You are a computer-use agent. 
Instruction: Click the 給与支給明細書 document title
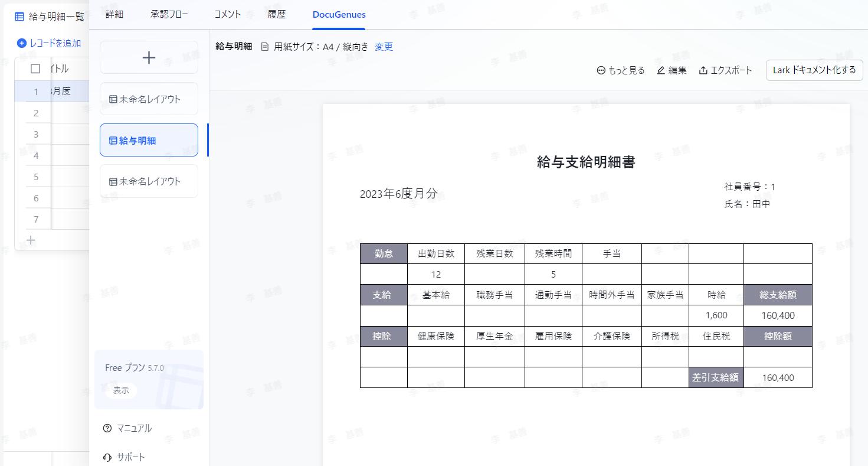[586, 162]
